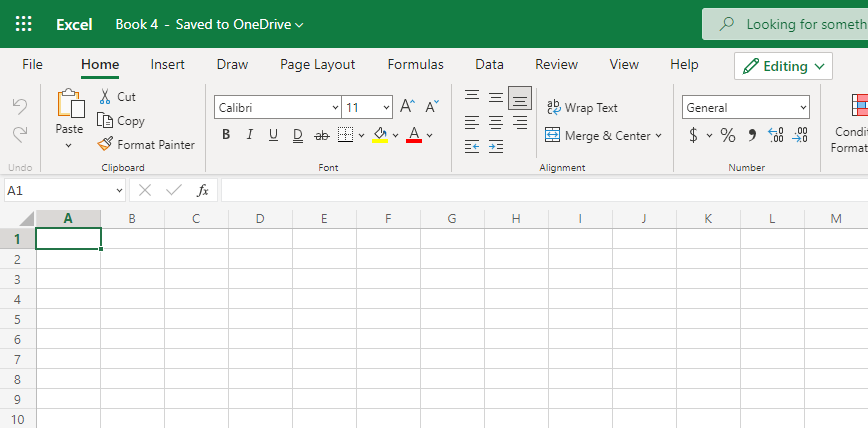
Task: Open the app launcher grid icon
Action: (x=23, y=23)
